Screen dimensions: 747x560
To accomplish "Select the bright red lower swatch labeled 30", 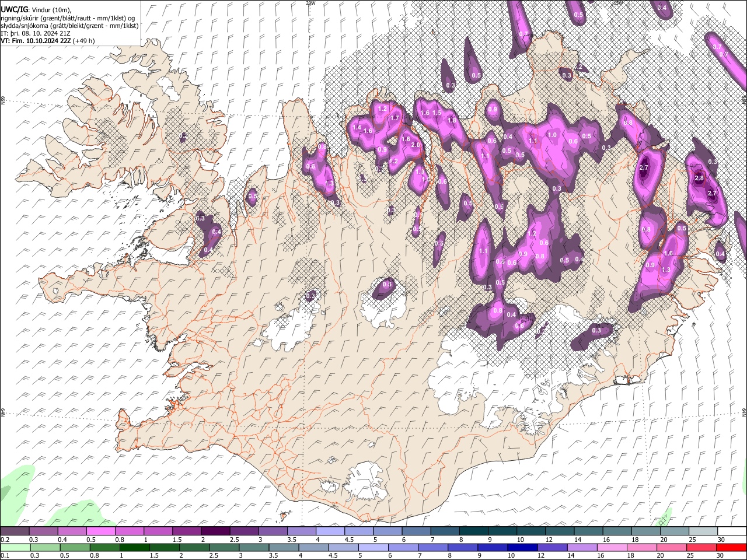I will 732,548.
